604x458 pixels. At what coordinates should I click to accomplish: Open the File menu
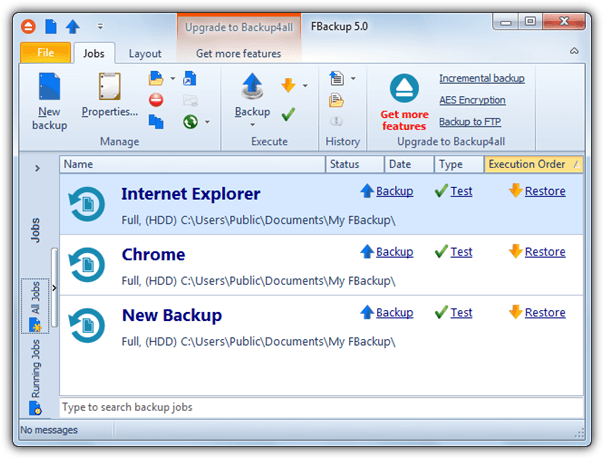tap(45, 53)
